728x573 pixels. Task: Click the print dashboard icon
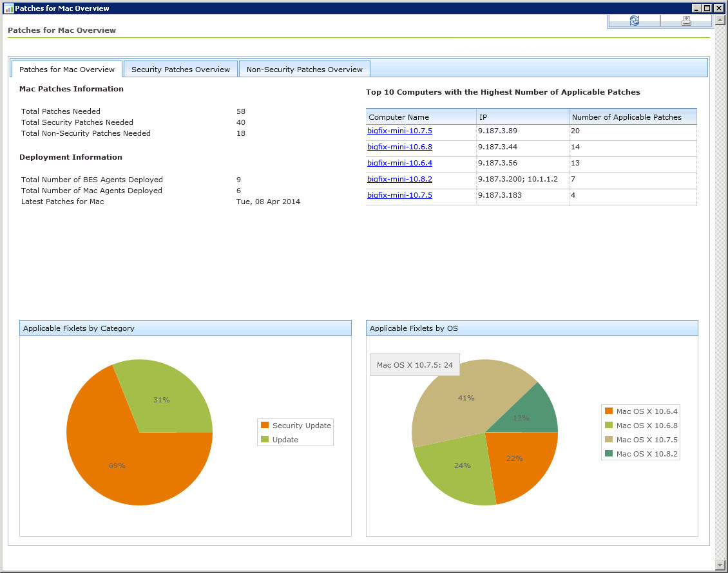[686, 21]
